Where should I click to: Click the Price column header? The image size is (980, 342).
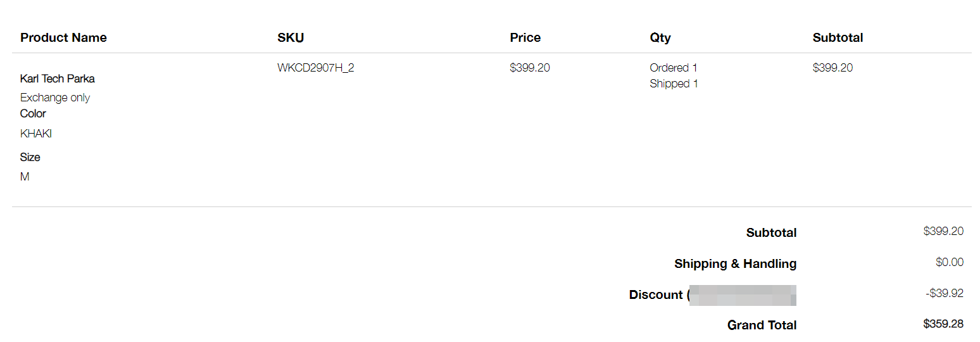525,37
